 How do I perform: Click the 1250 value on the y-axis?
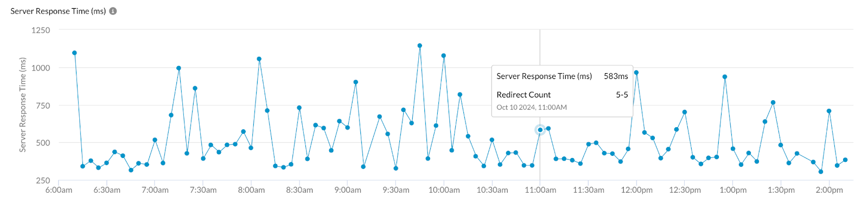point(41,30)
